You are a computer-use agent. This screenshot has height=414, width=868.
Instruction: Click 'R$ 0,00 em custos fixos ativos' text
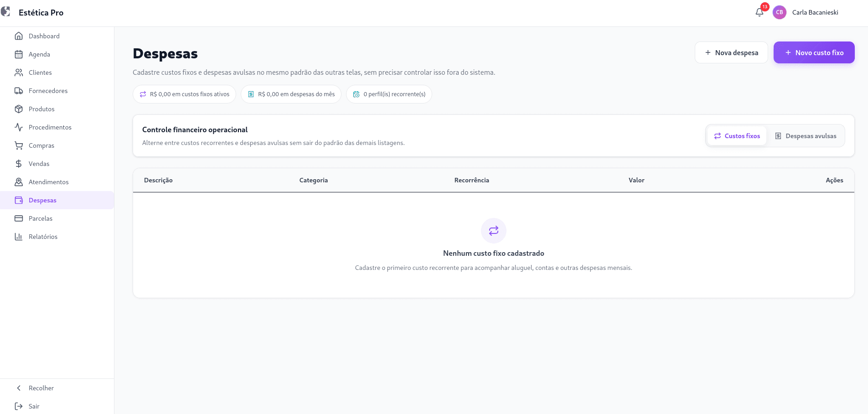[x=190, y=94]
